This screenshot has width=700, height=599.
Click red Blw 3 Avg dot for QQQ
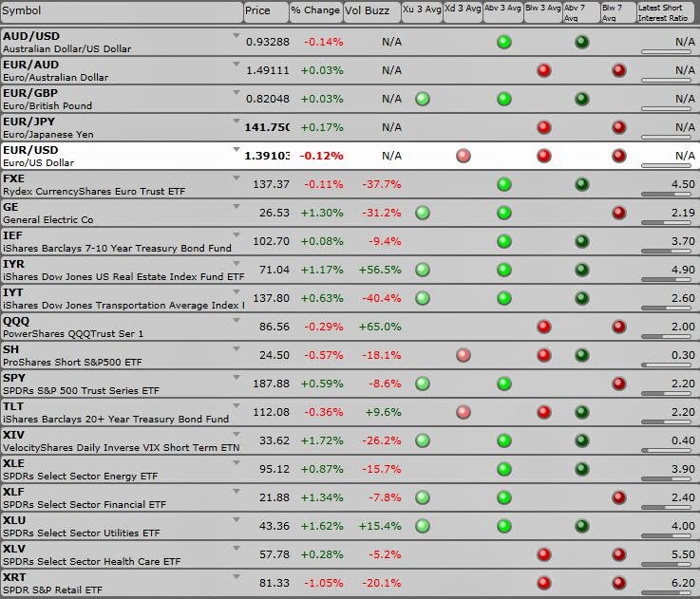click(x=543, y=327)
